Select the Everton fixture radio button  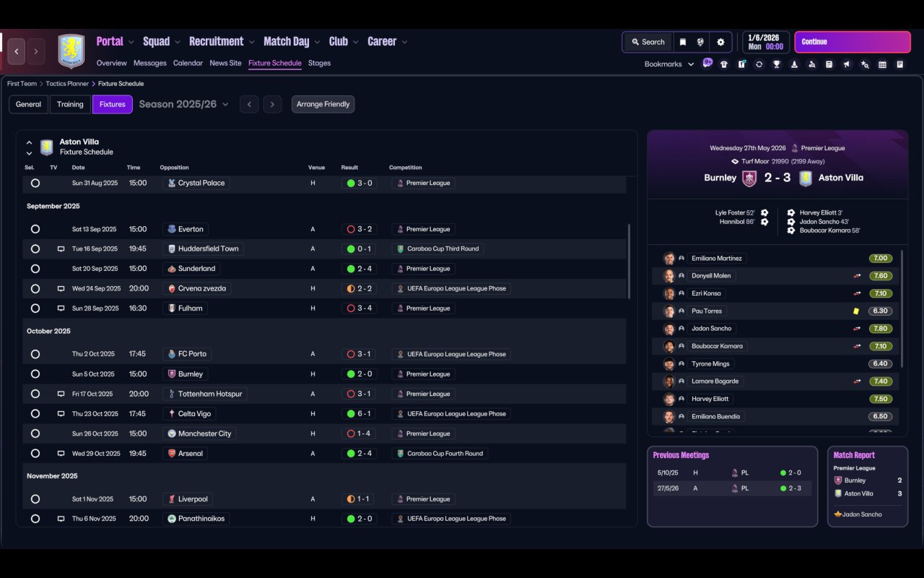click(x=35, y=229)
